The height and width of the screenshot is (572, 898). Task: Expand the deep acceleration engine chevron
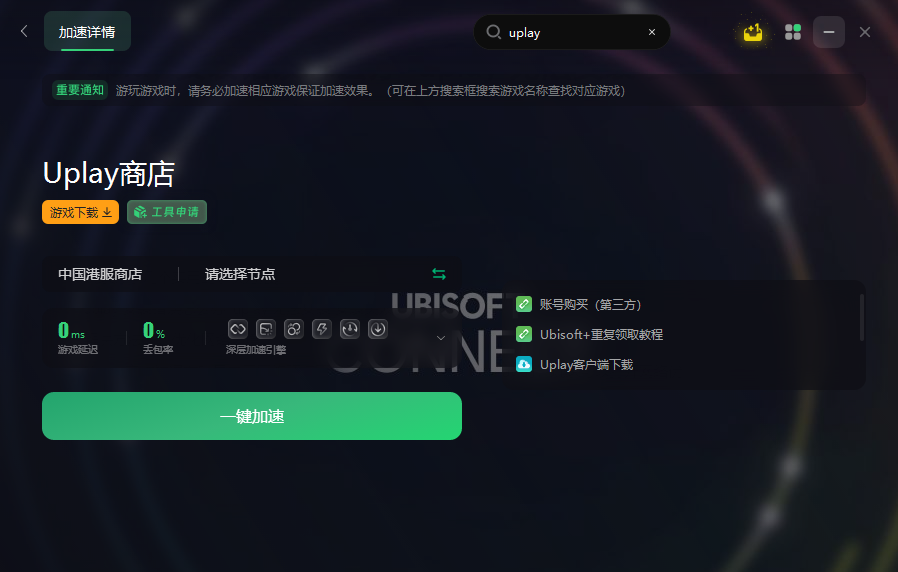(x=441, y=338)
